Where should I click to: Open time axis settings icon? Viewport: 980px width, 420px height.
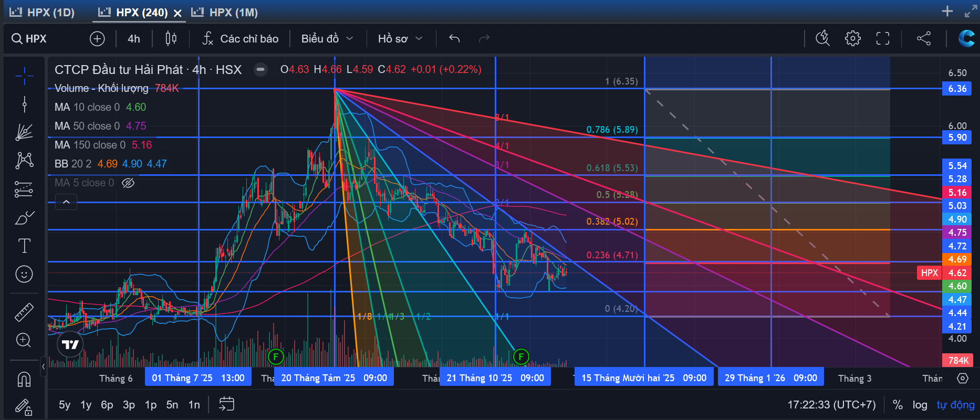pos(963,378)
